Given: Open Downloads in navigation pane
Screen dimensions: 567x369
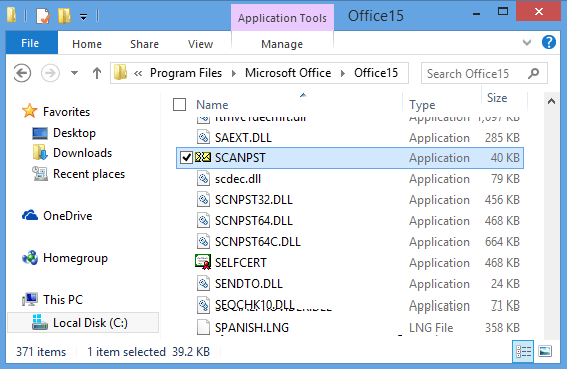Looking at the screenshot, I should [x=82, y=153].
